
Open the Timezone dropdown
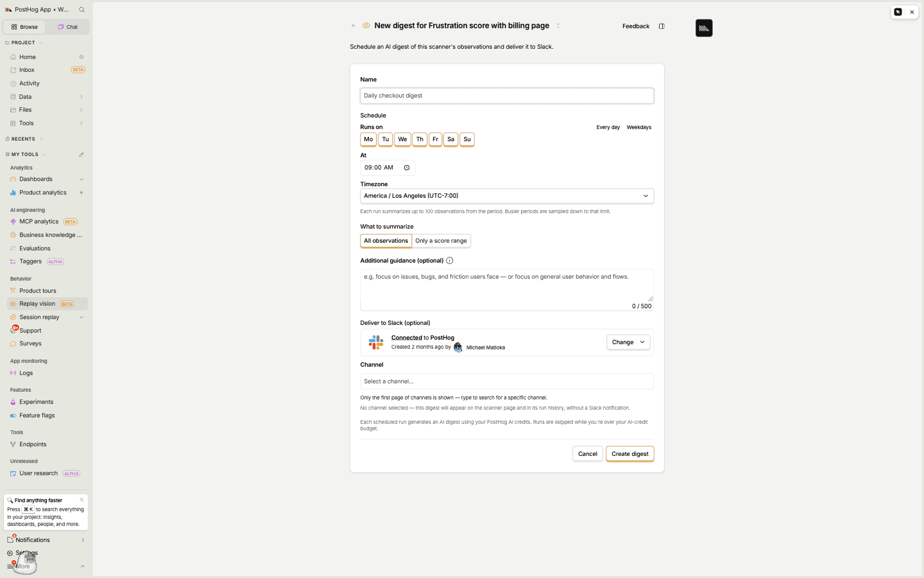tap(507, 196)
